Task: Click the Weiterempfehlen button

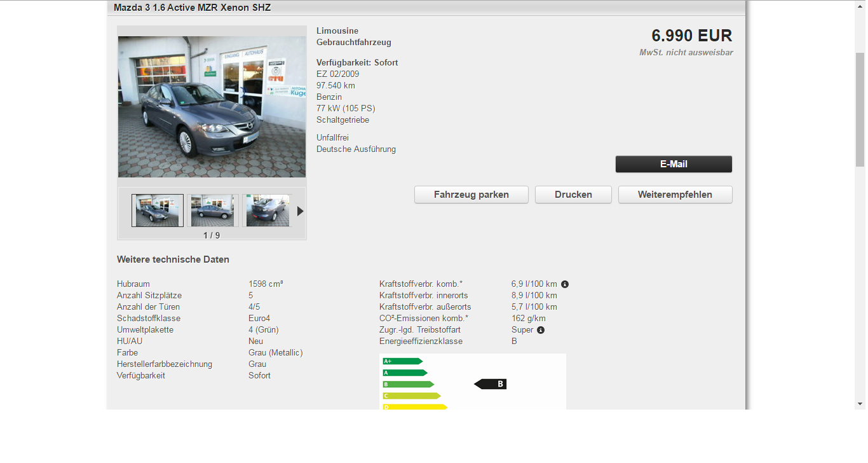Action: click(675, 195)
